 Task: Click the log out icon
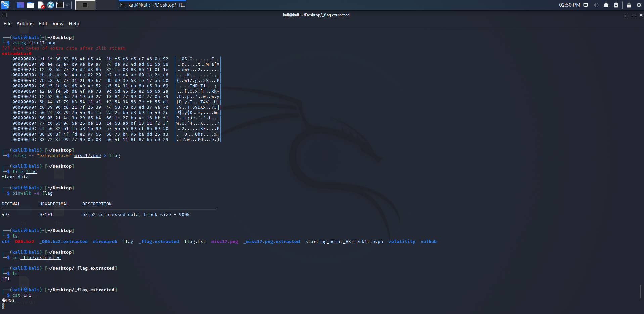639,5
